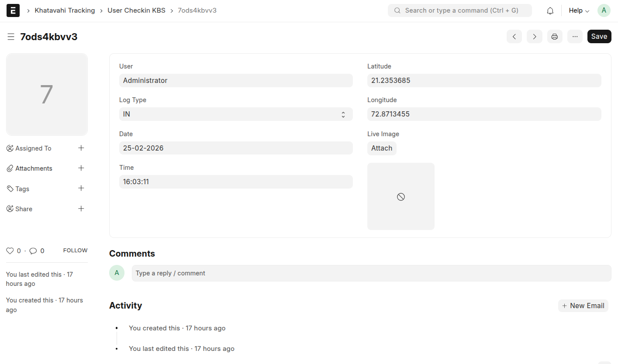Add an attachment via the plus icon
This screenshot has height=364, width=618.
pos(81,168)
